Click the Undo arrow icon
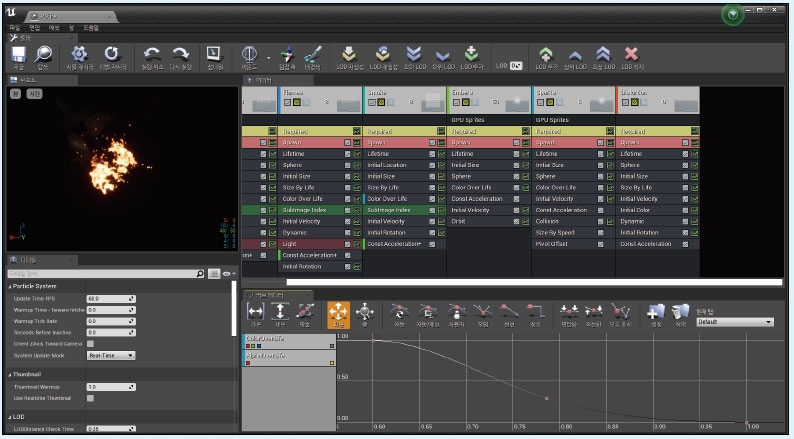Image resolution: width=794 pixels, height=439 pixels. point(152,54)
